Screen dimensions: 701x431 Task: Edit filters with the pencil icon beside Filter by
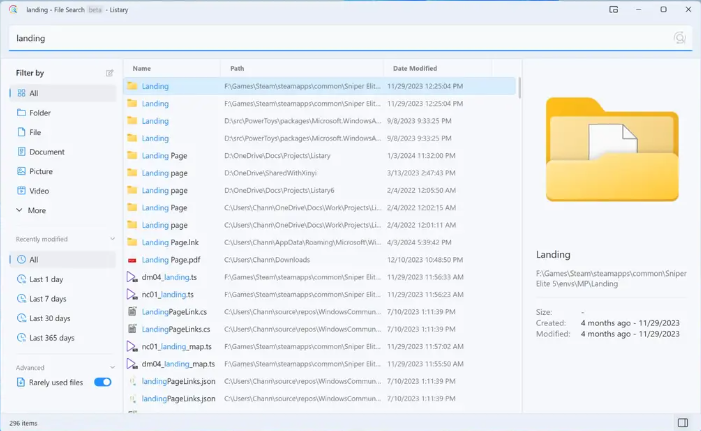click(110, 73)
